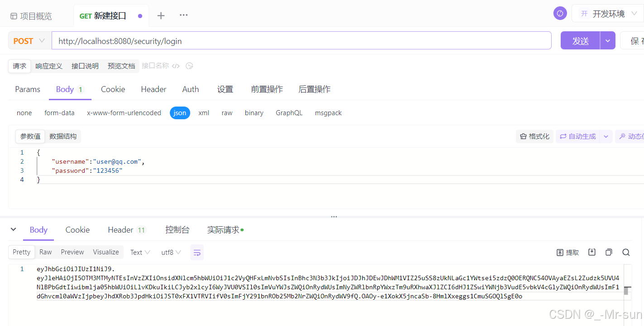This screenshot has height=326, width=644.
Task: Click the code brackets icon
Action: click(x=176, y=66)
